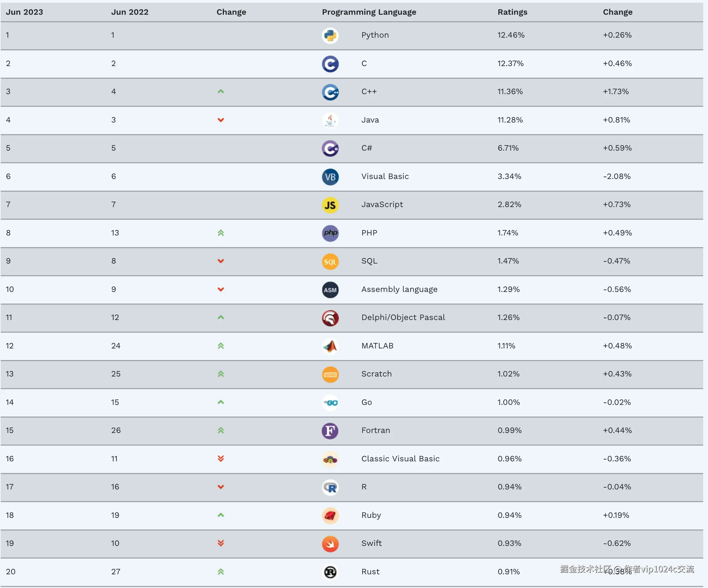
Task: Click the red double-down arrow in the Swift row
Action: 221,543
